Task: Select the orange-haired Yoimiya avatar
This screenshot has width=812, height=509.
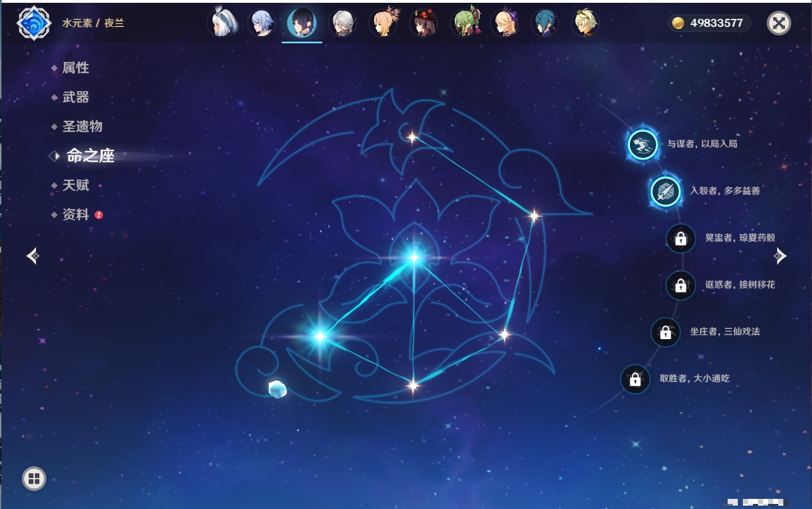Action: coord(384,23)
